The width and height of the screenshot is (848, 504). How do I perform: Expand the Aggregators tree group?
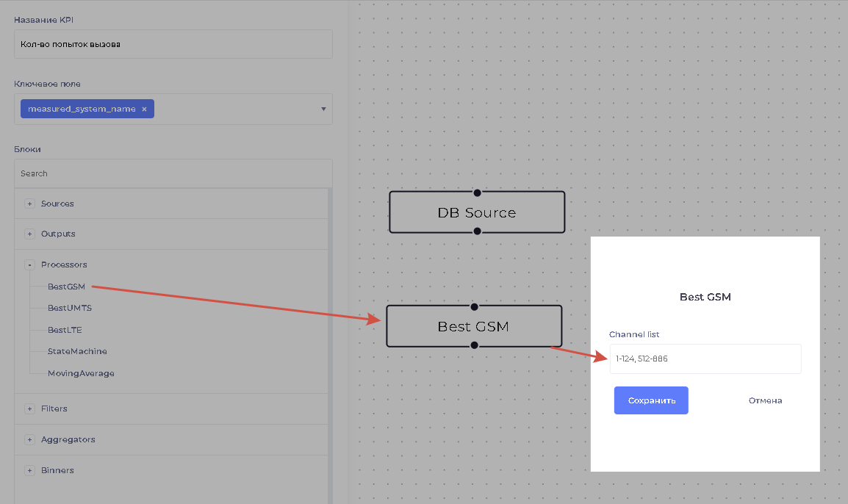(x=29, y=439)
